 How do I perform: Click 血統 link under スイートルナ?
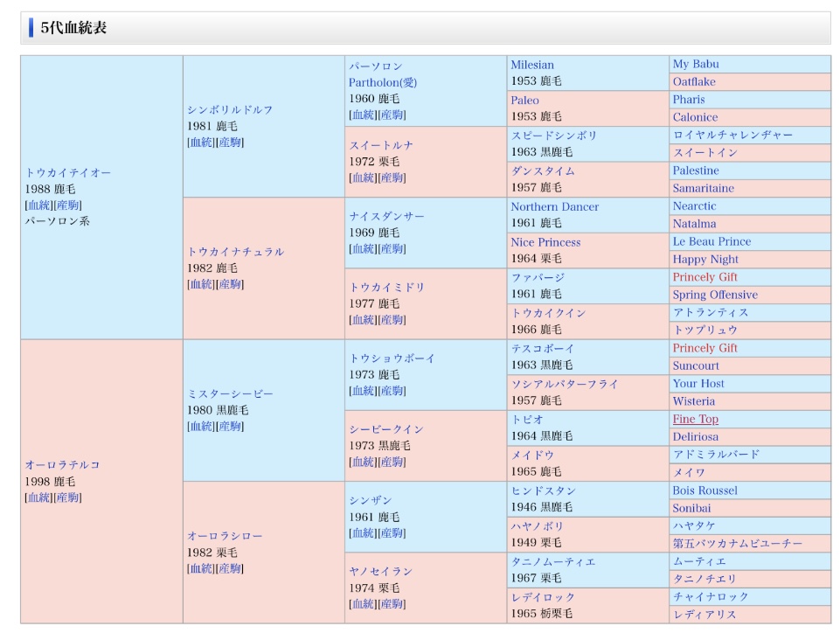coord(364,178)
